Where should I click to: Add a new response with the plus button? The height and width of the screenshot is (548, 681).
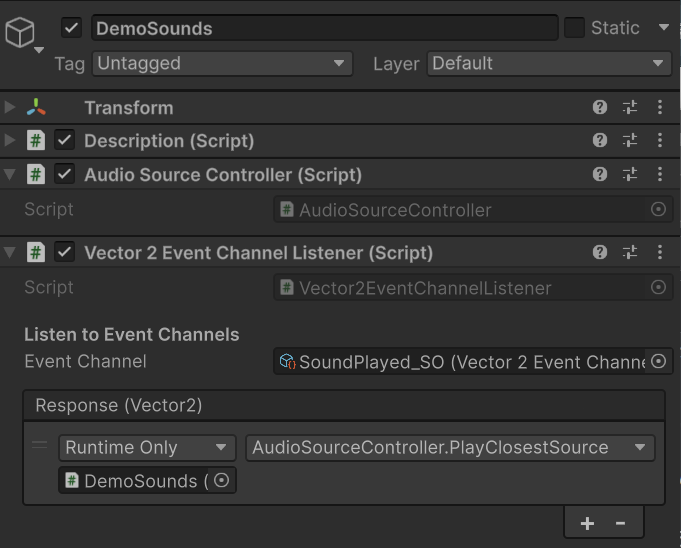coord(588,523)
